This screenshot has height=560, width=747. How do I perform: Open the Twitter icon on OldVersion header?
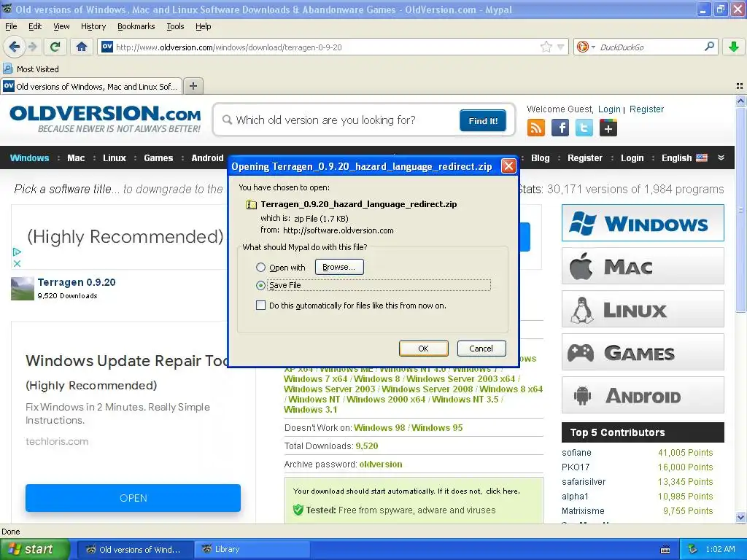click(x=584, y=128)
